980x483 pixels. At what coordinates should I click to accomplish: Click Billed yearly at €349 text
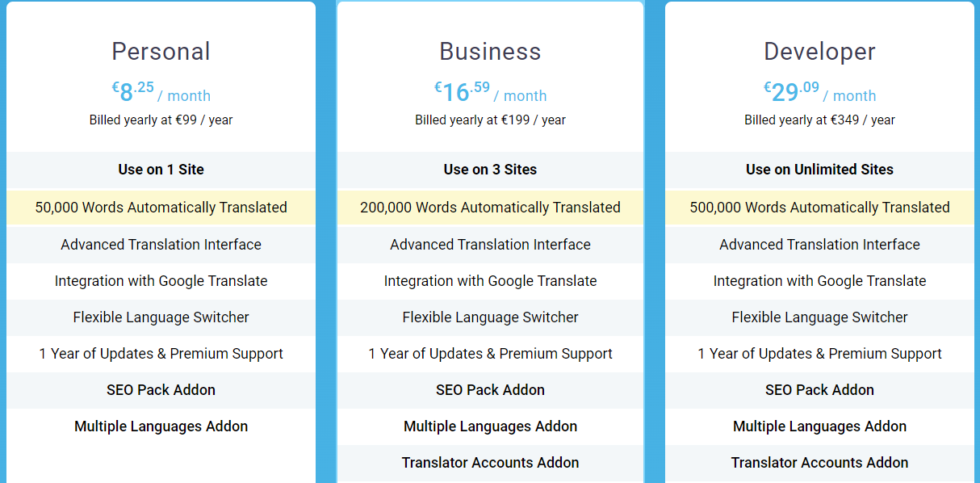[819, 120]
